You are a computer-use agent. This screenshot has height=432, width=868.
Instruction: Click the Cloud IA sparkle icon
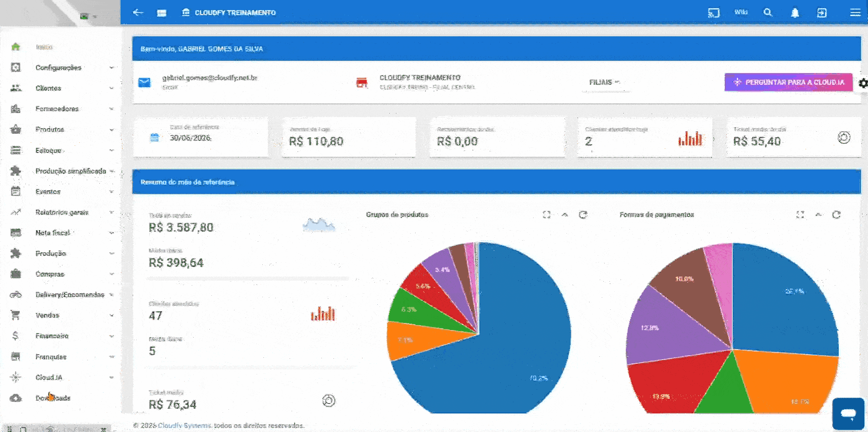coord(16,377)
